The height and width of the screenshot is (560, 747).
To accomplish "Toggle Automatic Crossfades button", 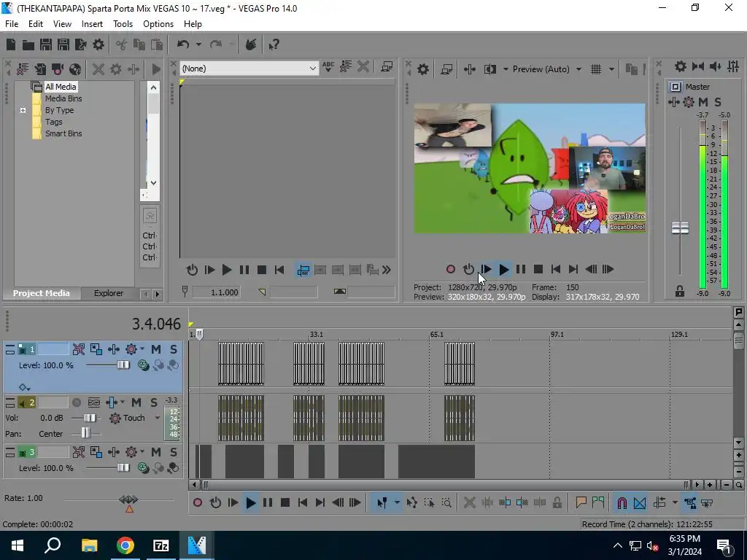I will (640, 502).
